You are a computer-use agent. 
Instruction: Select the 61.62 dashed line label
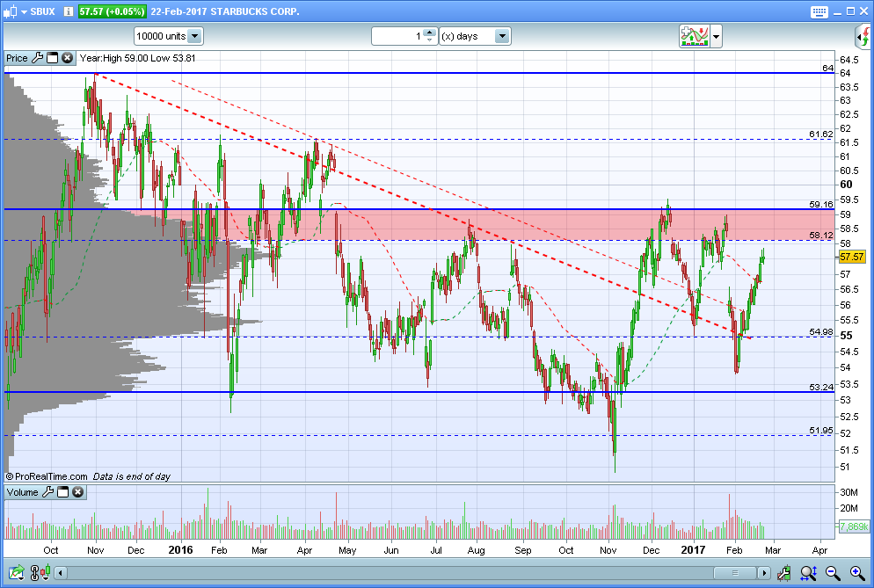821,134
